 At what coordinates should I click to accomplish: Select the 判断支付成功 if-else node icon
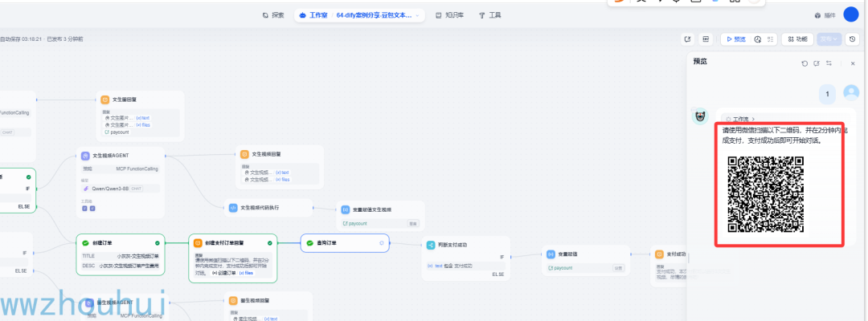click(x=431, y=245)
